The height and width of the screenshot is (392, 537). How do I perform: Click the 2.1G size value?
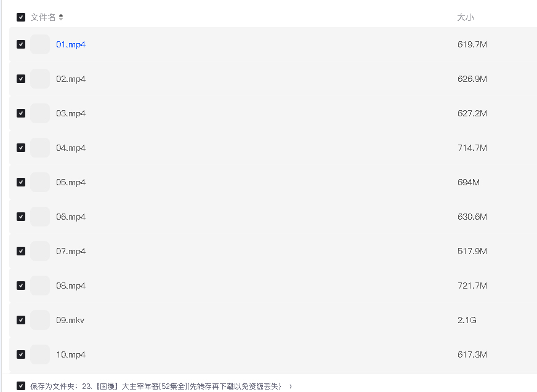(467, 320)
